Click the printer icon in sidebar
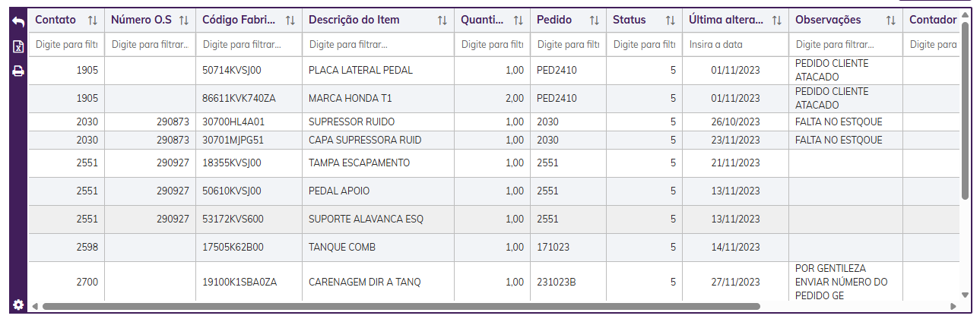 [x=18, y=71]
